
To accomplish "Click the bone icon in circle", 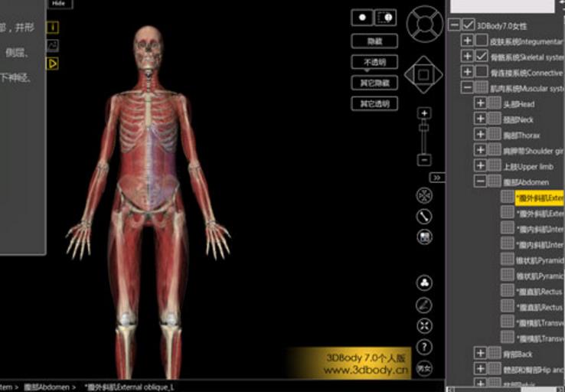I will click(424, 217).
